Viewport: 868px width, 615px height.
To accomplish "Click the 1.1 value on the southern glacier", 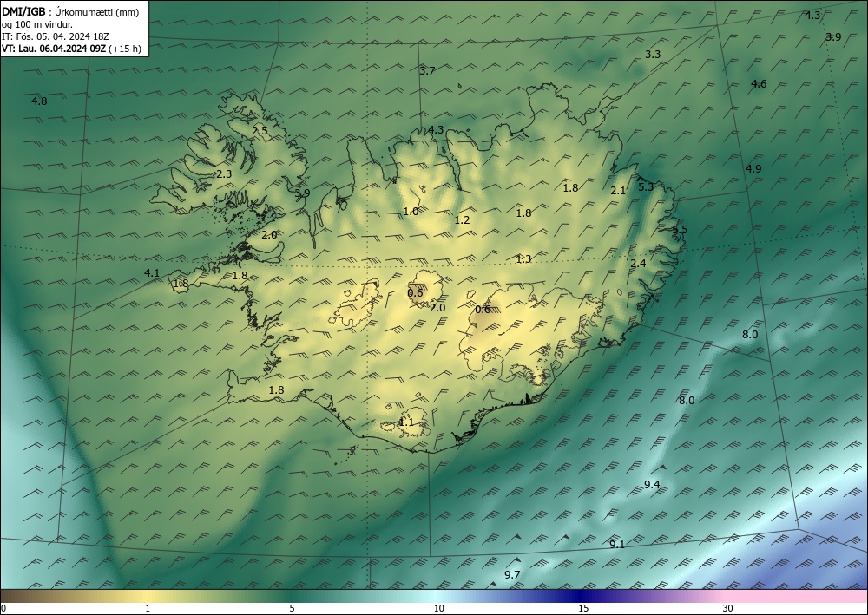I will click(x=406, y=422).
